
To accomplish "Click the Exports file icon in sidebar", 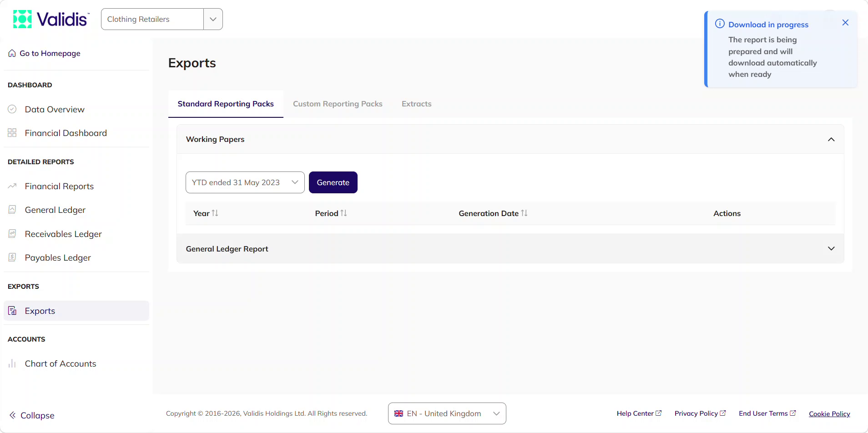I will click(12, 311).
